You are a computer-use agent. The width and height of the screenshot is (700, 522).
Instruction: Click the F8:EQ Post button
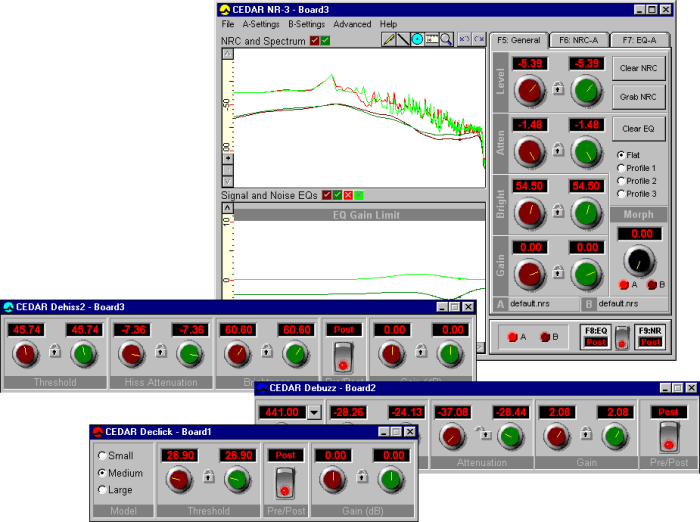click(596, 336)
